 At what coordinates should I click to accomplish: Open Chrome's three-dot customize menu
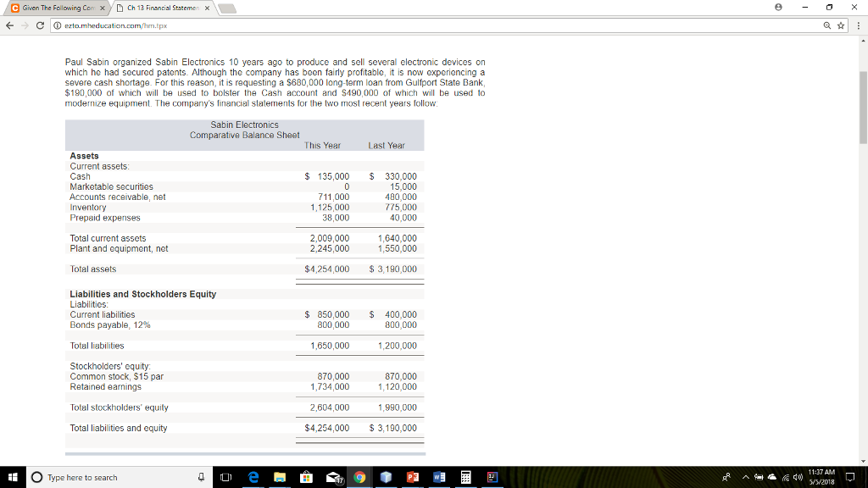coord(857,25)
